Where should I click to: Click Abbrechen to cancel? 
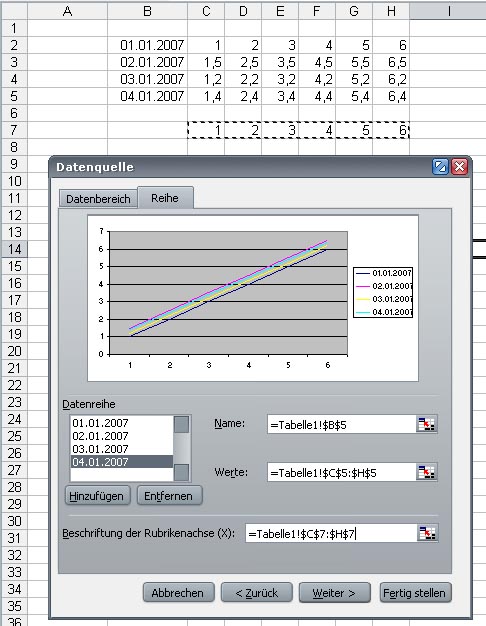point(178,593)
